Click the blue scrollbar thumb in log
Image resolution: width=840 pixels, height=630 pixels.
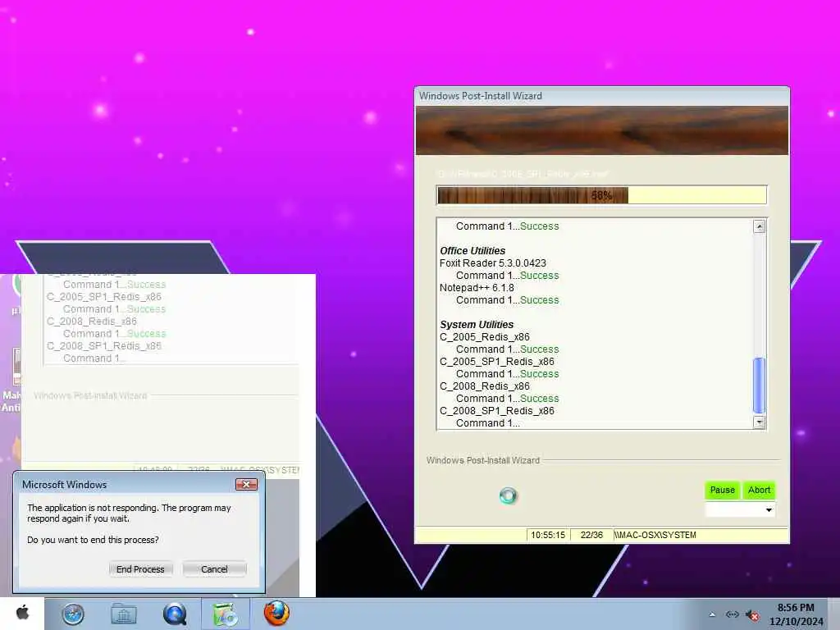click(x=759, y=386)
